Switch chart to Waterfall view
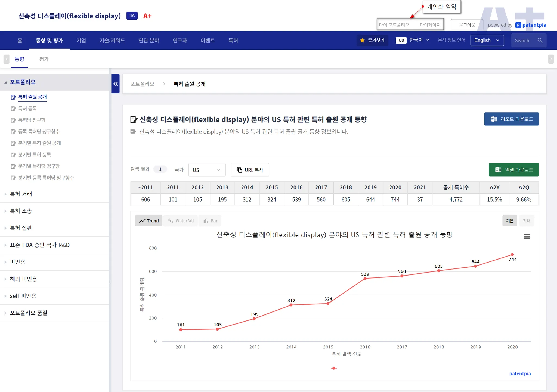This screenshot has width=557, height=392. [x=181, y=221]
